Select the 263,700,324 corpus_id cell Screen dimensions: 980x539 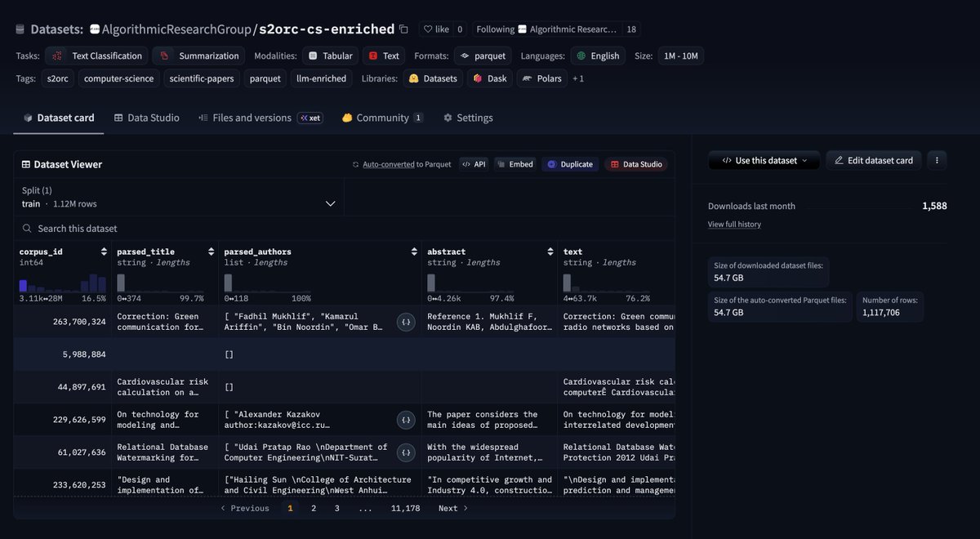click(62, 322)
